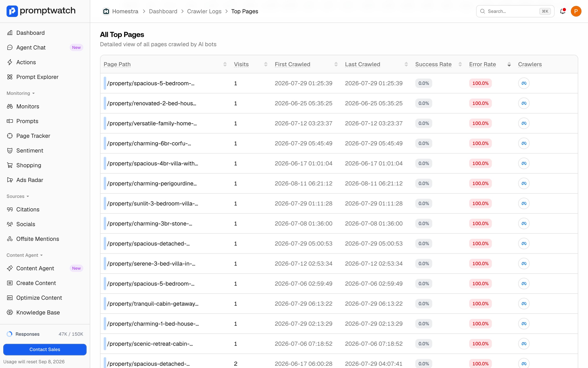Open /property/sunlit-3-bedroom-villa page path
Image resolution: width=588 pixels, height=368 pixels.
(153, 203)
